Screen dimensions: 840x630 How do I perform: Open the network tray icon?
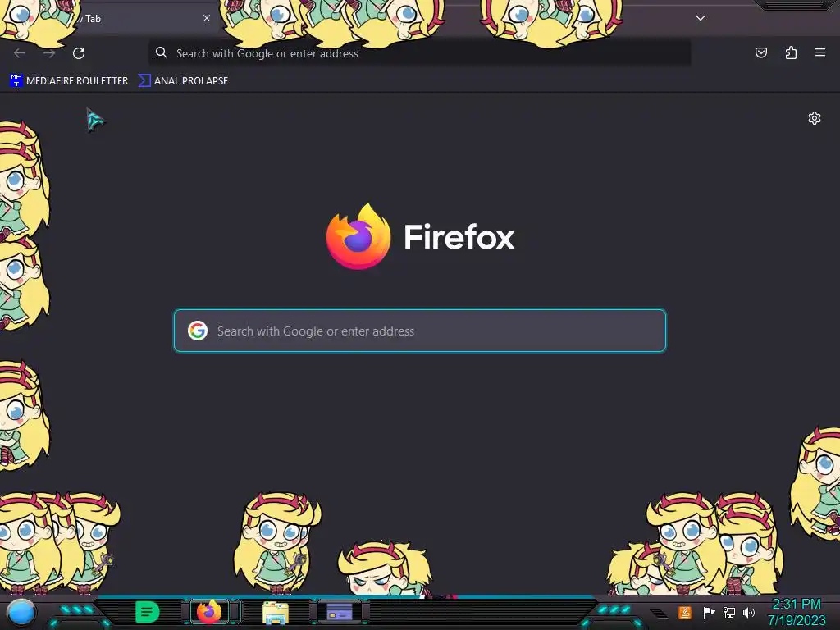(x=728, y=612)
